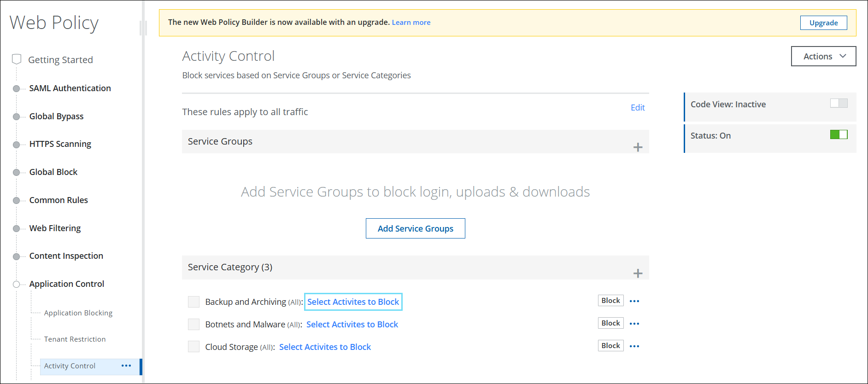
Task: Click the plus icon in Service Groups header
Action: [638, 147]
